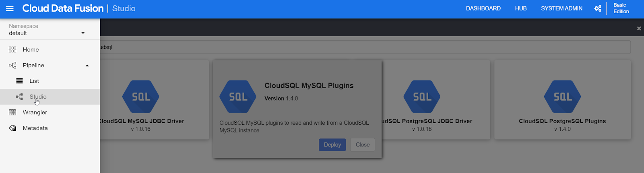Select CloudSQL MySQL JDBC Driver card
This screenshot has width=644, height=173.
tap(155, 100)
